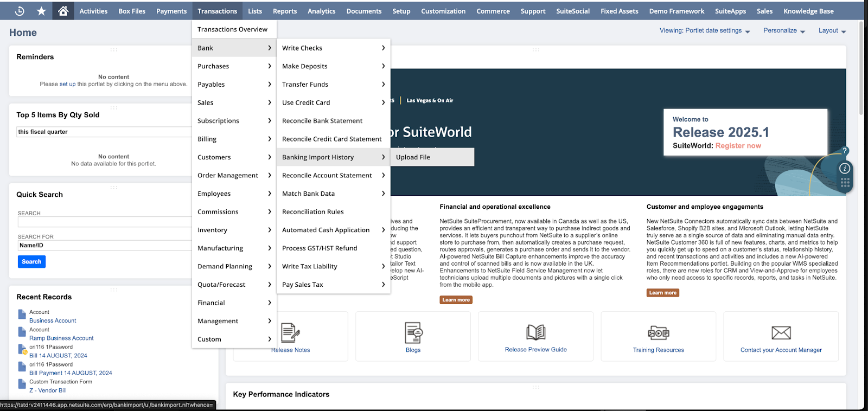Expand the Use Credit Card submenu

(x=334, y=102)
